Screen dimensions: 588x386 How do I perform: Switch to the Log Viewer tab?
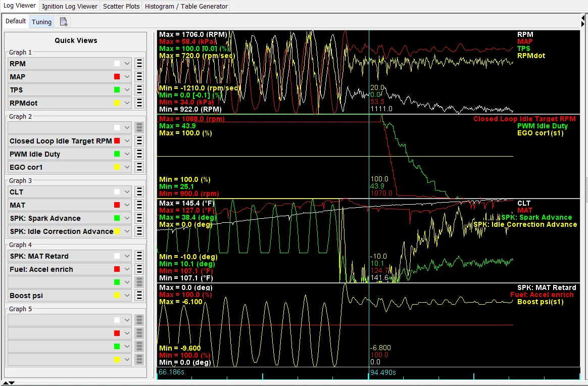[x=20, y=6]
